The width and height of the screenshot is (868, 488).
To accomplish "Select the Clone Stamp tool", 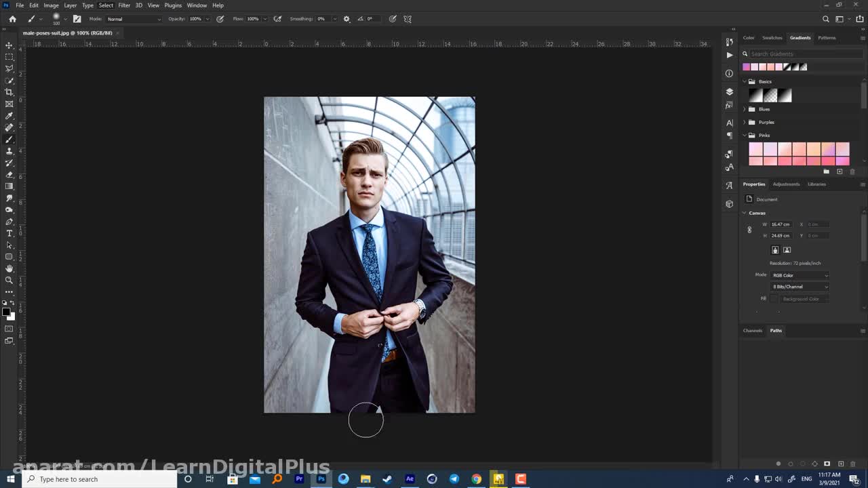I will (x=9, y=151).
